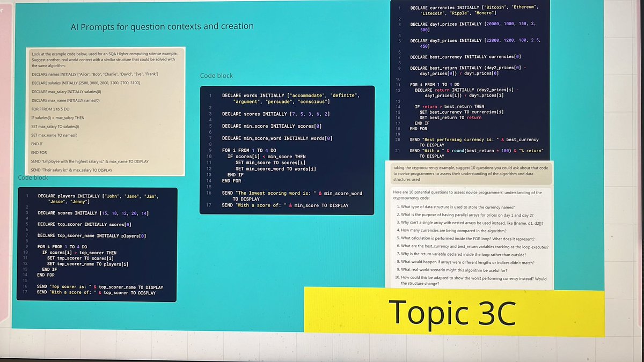The width and height of the screenshot is (644, 362).
Task: Click "END FOR" in the players code block
Action: coord(46,275)
